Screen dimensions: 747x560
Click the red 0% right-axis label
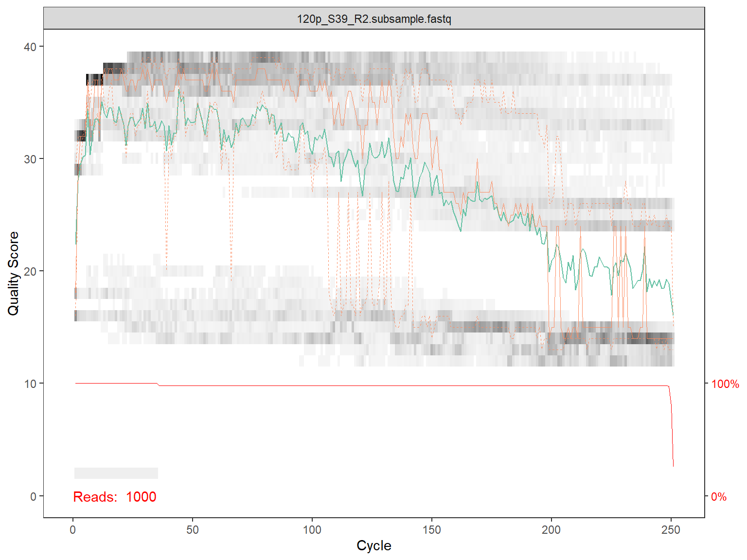719,497
